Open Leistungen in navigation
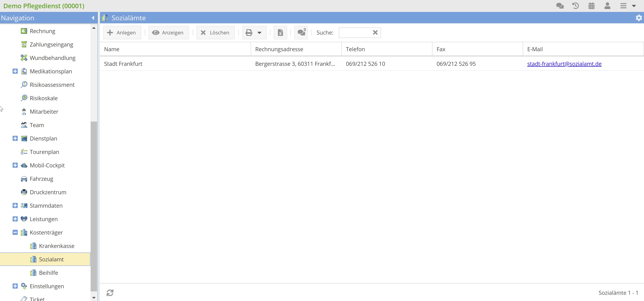The image size is (644, 301). (43, 219)
